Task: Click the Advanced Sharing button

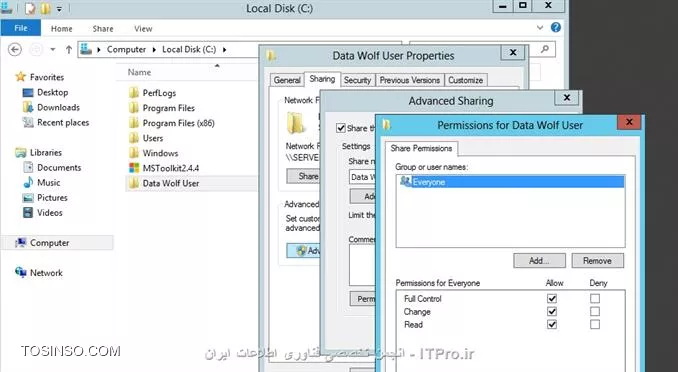Action: tap(304, 250)
